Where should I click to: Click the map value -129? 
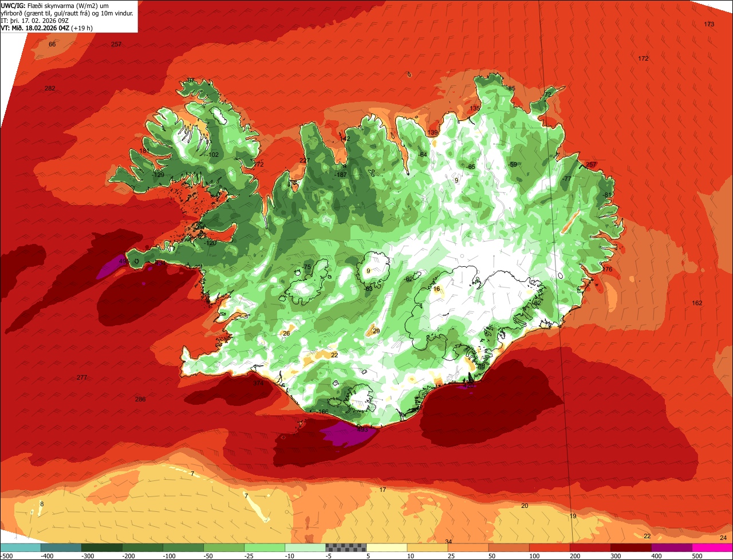pos(157,175)
